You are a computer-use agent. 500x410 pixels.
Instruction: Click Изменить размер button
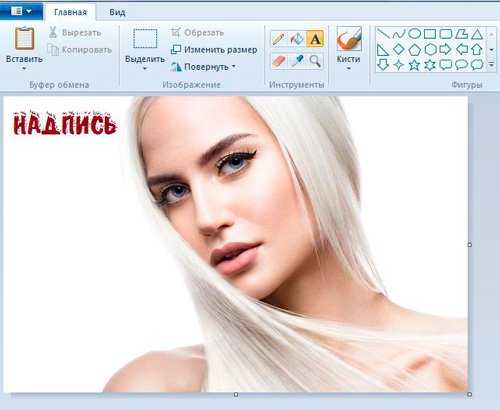pos(214,50)
